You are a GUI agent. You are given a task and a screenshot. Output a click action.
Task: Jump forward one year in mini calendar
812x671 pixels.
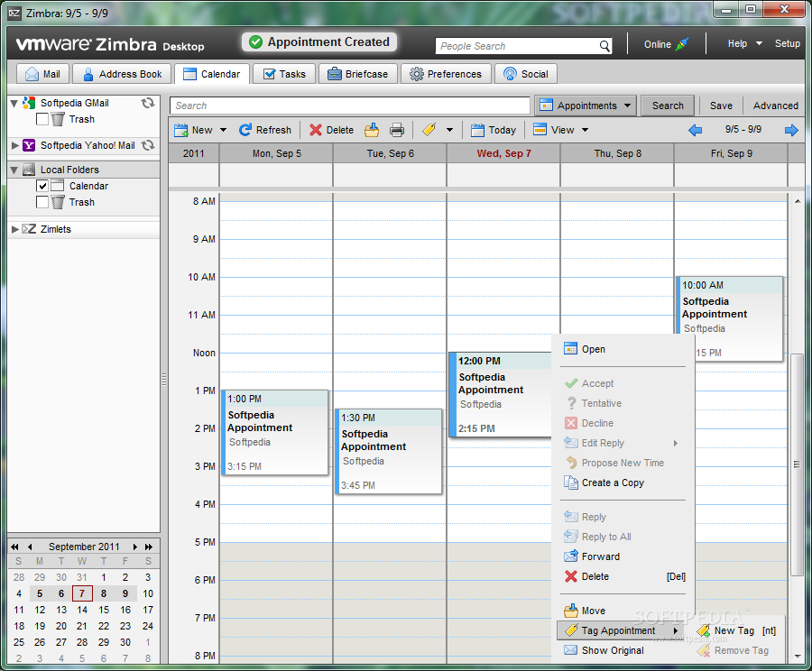pyautogui.click(x=149, y=547)
